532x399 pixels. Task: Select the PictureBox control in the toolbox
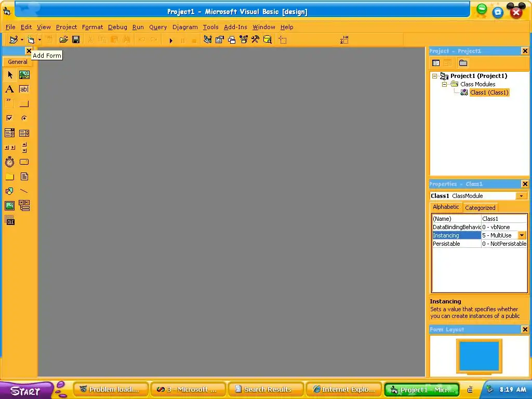tap(24, 75)
